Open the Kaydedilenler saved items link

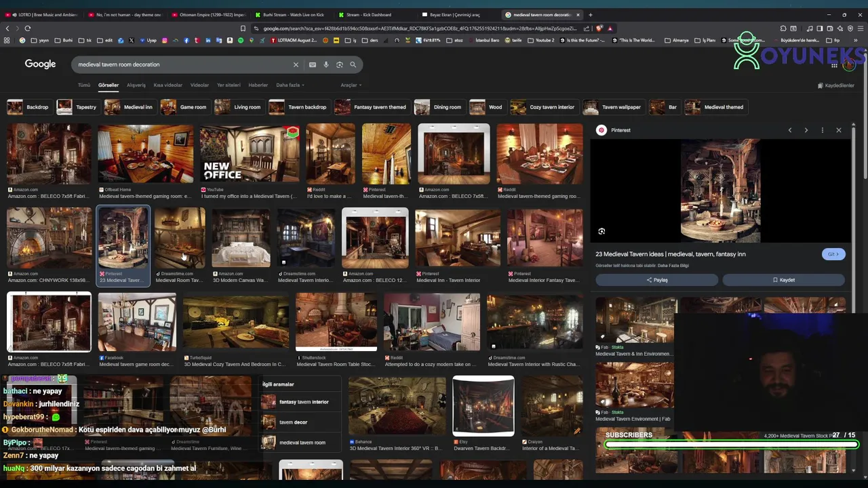click(836, 85)
